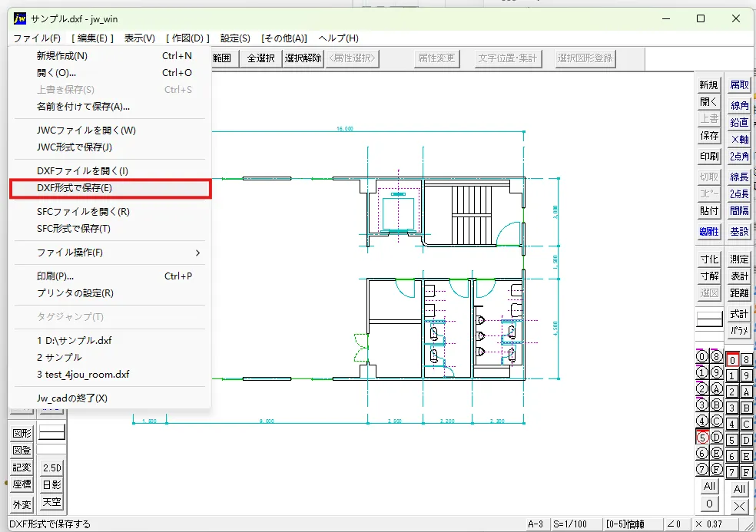
Task: Select active circled layer 5
Action: point(702,438)
